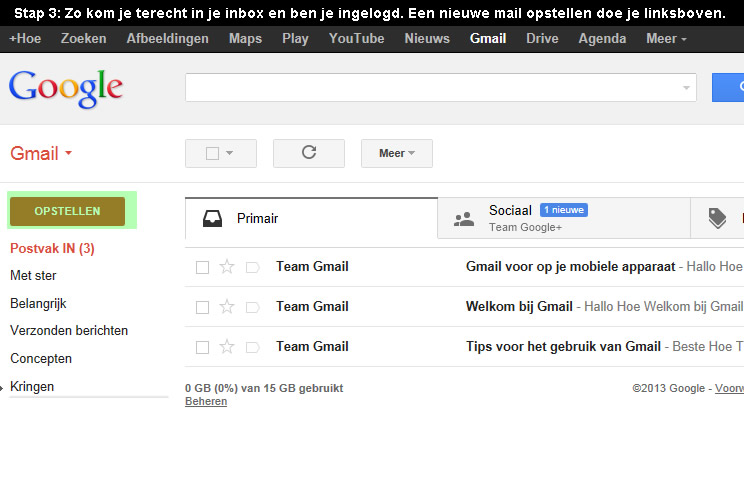Tick checkbox for 'Welkom bij Gmail' mail
Screen dimensions: 744x500
pyautogui.click(x=203, y=307)
